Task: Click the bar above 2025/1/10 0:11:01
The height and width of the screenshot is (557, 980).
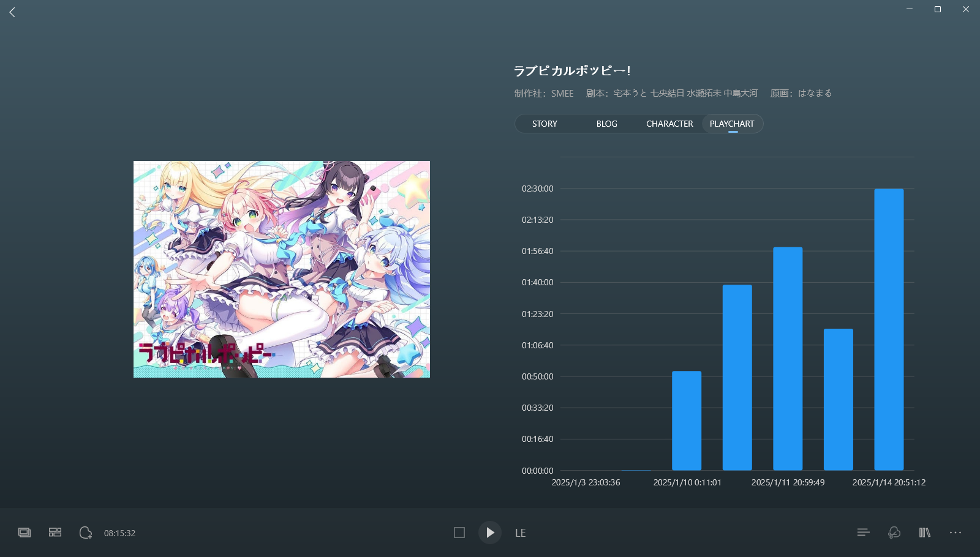Action: click(687, 421)
